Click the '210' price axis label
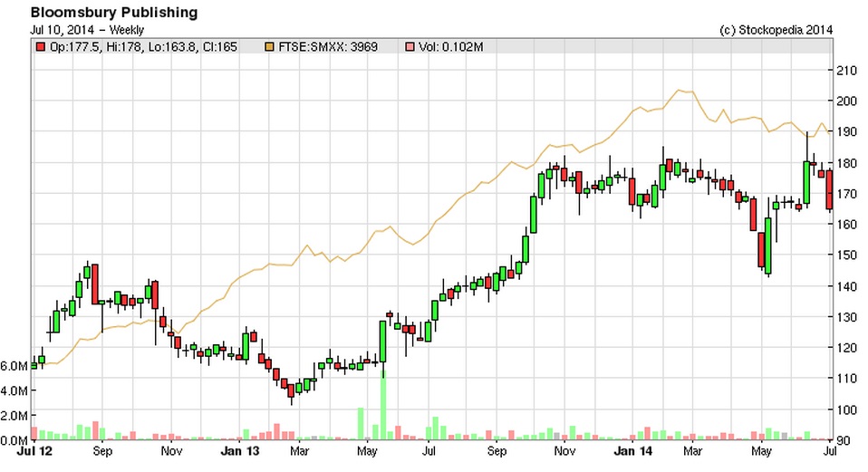Image resolution: width=868 pixels, height=472 pixels. (847, 71)
